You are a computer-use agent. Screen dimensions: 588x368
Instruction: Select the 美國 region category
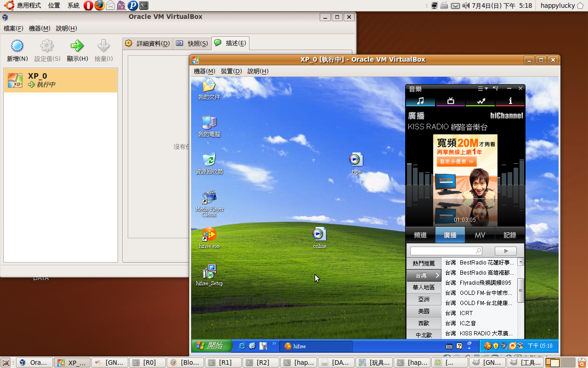point(424,311)
